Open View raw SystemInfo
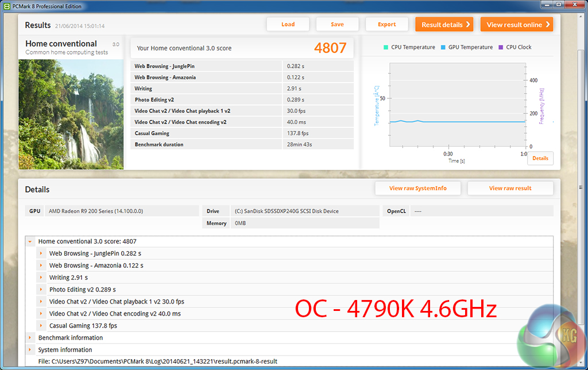Viewport: 588px width, 370px height. pyautogui.click(x=418, y=188)
